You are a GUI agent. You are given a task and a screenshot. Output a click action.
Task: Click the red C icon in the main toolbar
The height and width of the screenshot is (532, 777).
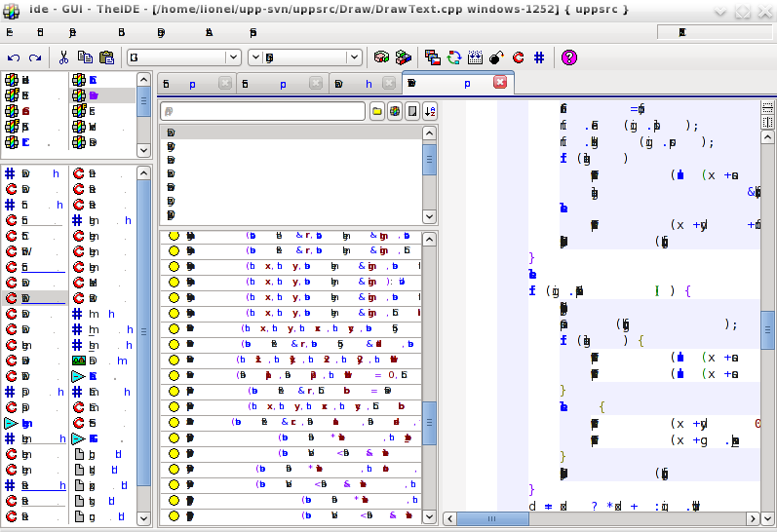[518, 57]
